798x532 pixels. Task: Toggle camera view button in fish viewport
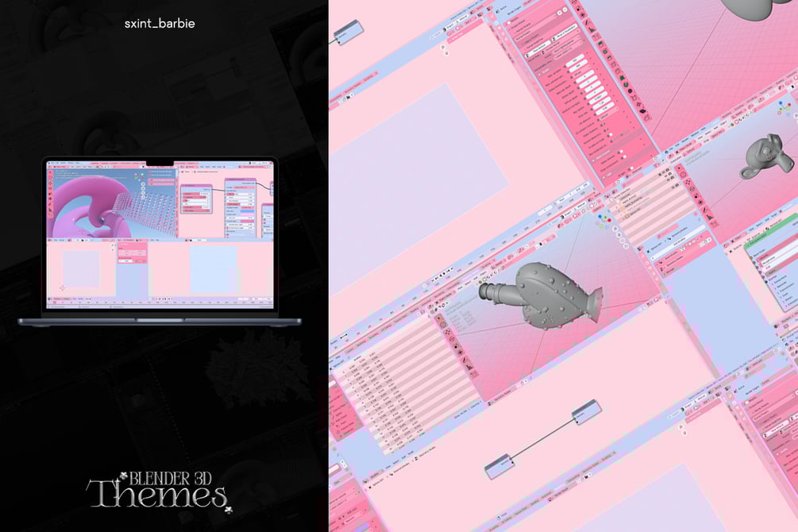pyautogui.click(x=623, y=241)
